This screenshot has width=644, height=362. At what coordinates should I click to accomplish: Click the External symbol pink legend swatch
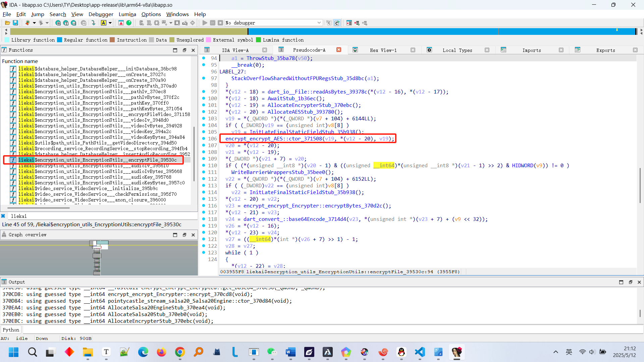208,40
